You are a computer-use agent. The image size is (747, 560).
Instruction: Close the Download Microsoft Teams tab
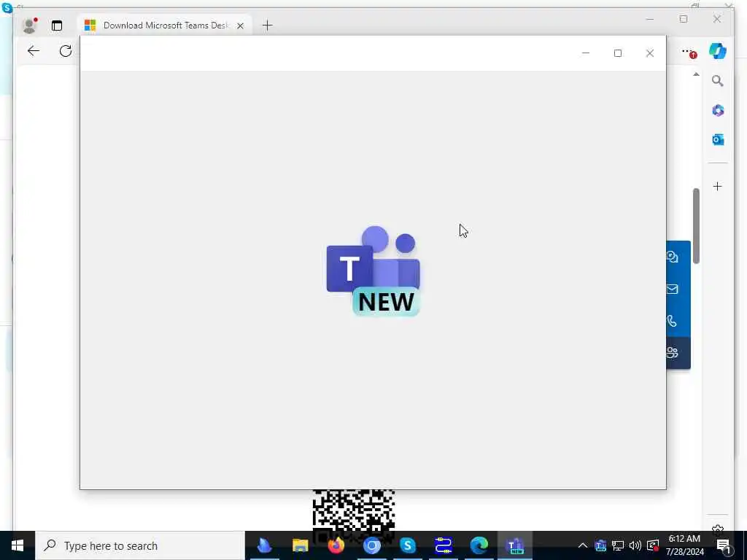click(241, 26)
